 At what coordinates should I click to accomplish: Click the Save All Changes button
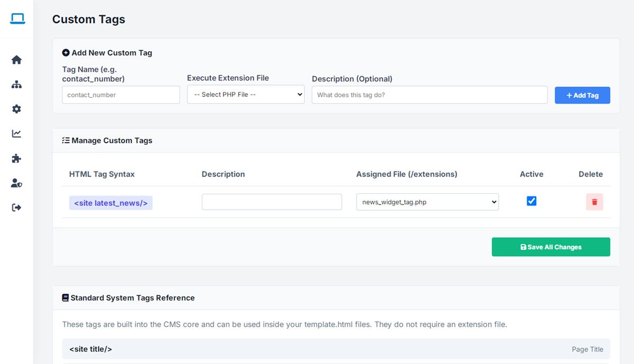click(x=551, y=247)
